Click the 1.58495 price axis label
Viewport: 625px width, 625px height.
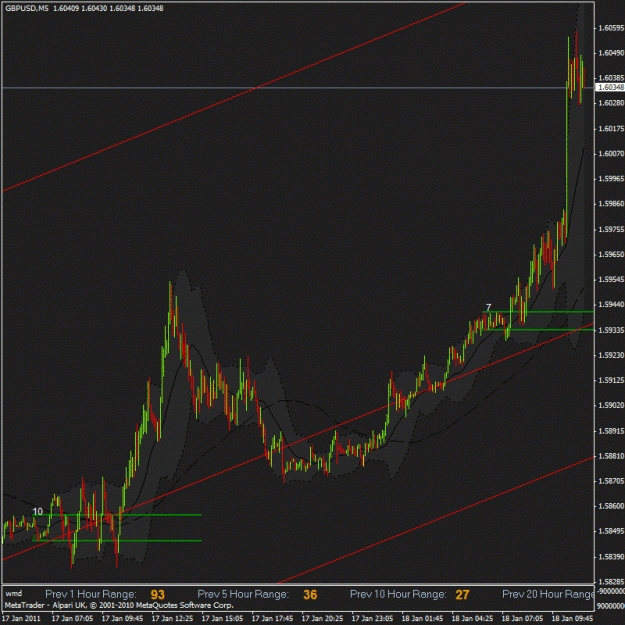pyautogui.click(x=611, y=532)
